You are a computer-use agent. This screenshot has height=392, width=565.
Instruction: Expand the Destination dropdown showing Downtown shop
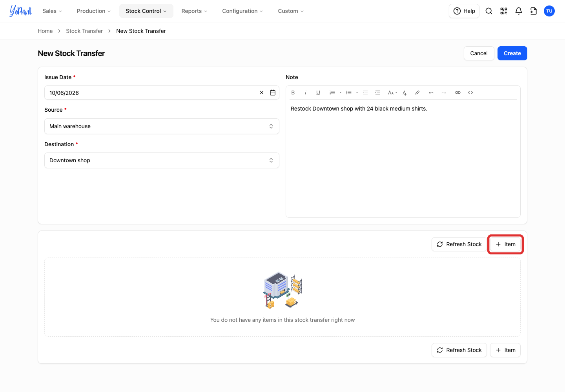(162, 160)
